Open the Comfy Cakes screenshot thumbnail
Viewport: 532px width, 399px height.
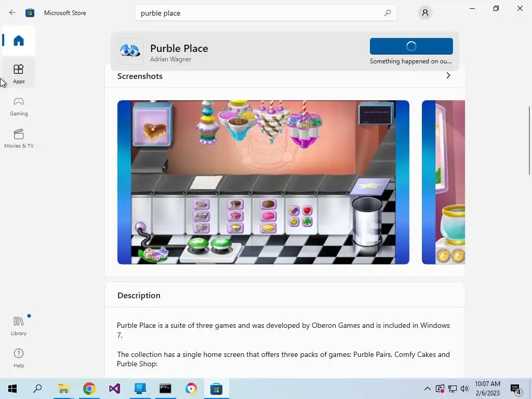click(x=263, y=182)
